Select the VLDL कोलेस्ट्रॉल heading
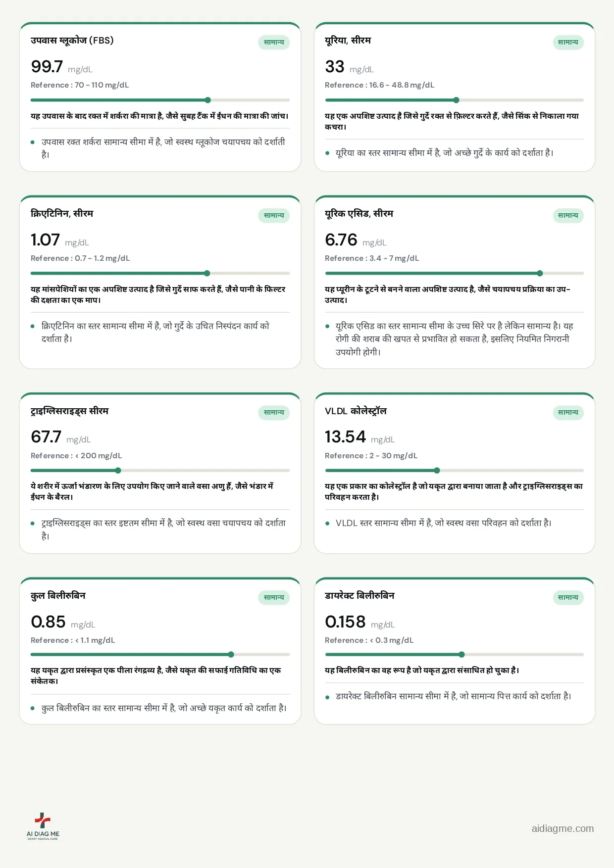This screenshot has height=868, width=614. click(356, 411)
